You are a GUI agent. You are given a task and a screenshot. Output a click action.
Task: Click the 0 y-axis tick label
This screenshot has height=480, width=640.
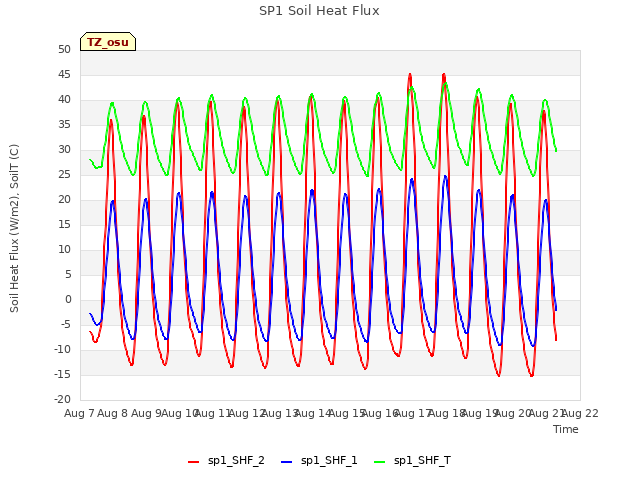(x=68, y=300)
